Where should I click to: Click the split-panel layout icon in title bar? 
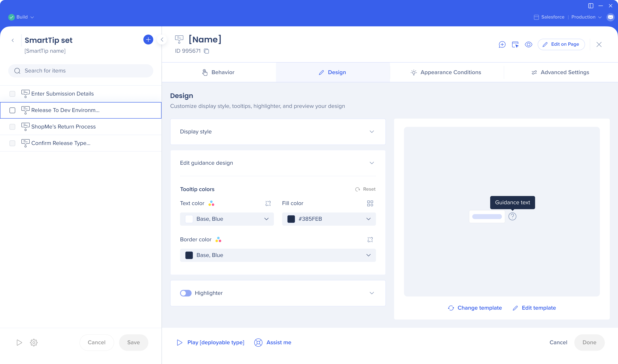(591, 6)
